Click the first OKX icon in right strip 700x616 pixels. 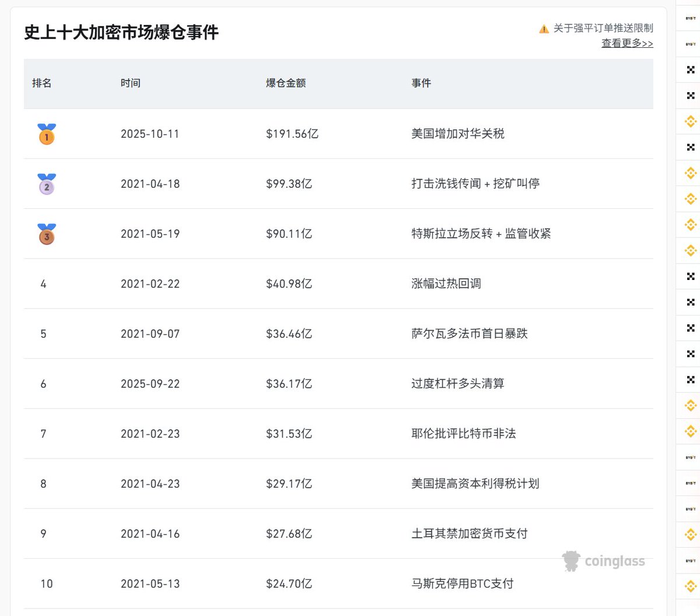tap(691, 70)
